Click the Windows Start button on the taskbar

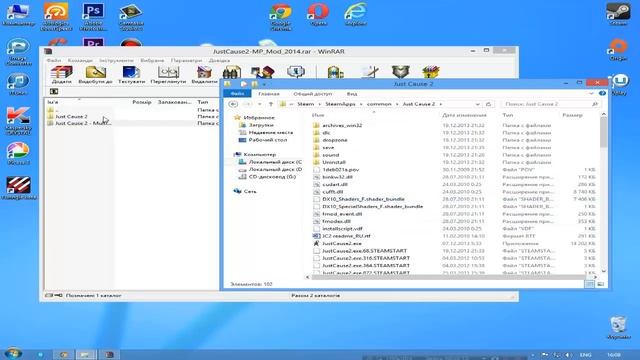(x=13, y=353)
